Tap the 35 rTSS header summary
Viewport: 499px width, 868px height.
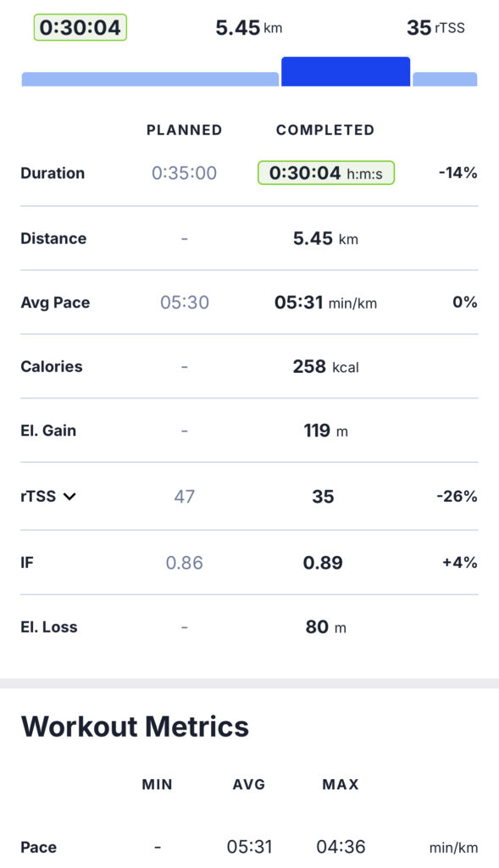(x=435, y=28)
